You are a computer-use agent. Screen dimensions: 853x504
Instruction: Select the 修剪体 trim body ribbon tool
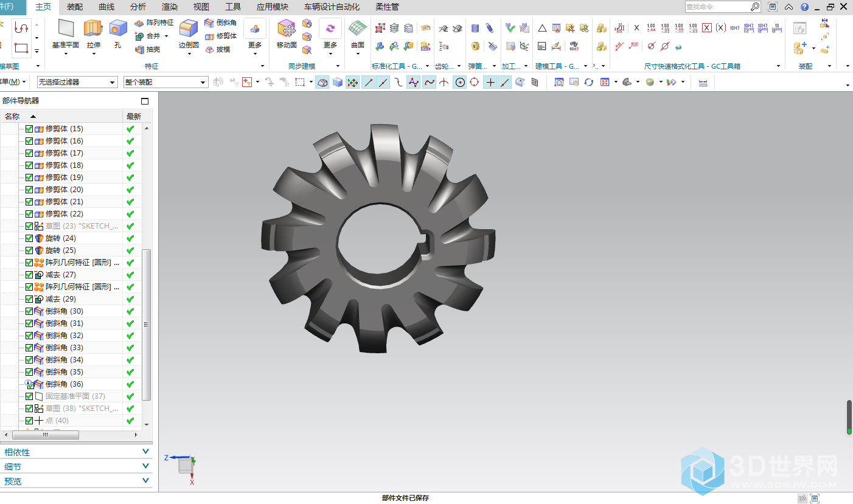220,36
